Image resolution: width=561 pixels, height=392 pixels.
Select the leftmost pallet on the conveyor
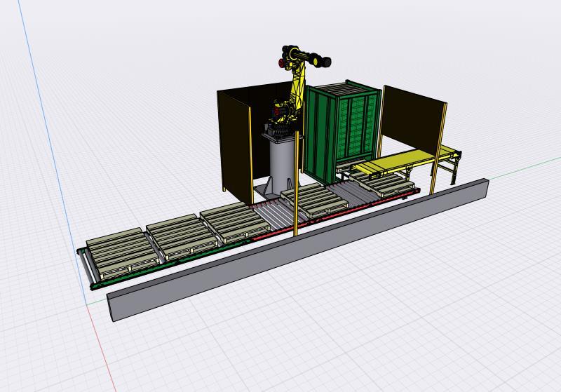(x=121, y=251)
